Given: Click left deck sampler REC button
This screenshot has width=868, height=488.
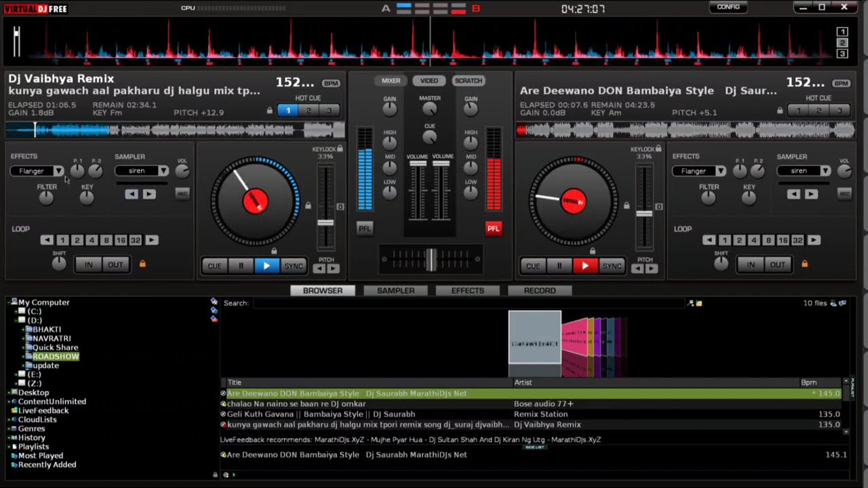Looking at the screenshot, I should [x=182, y=194].
